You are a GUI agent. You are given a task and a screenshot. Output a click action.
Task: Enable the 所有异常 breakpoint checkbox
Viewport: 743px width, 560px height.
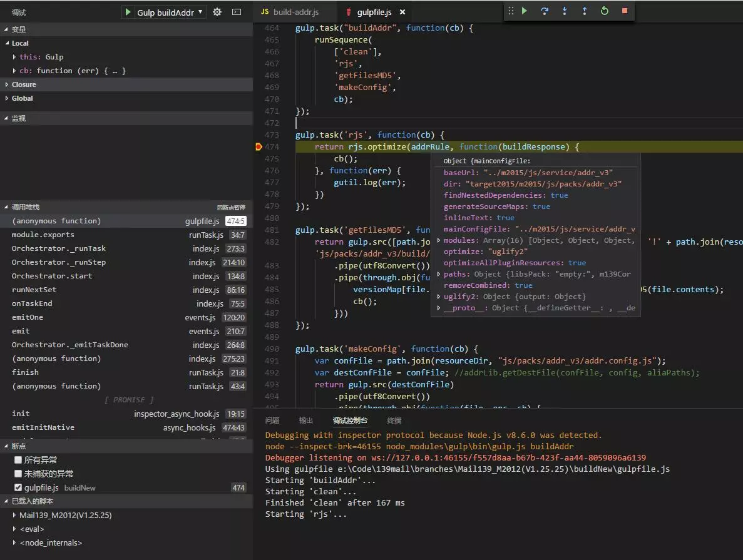(18, 460)
